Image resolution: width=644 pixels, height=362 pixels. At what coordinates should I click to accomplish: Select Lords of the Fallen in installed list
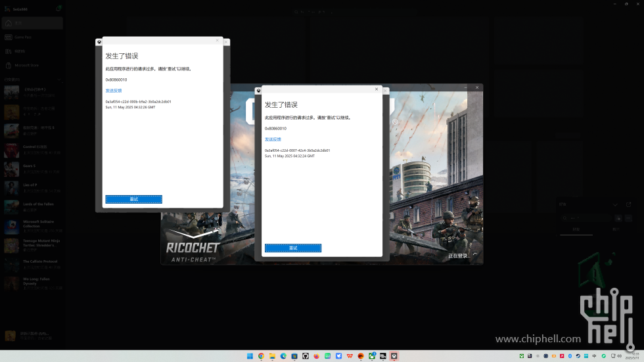coord(32,207)
